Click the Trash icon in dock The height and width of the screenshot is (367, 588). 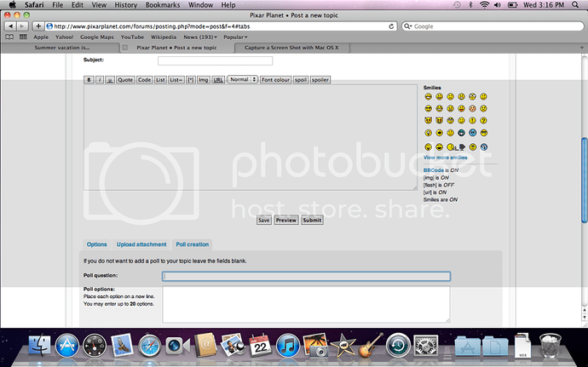pyautogui.click(x=553, y=346)
